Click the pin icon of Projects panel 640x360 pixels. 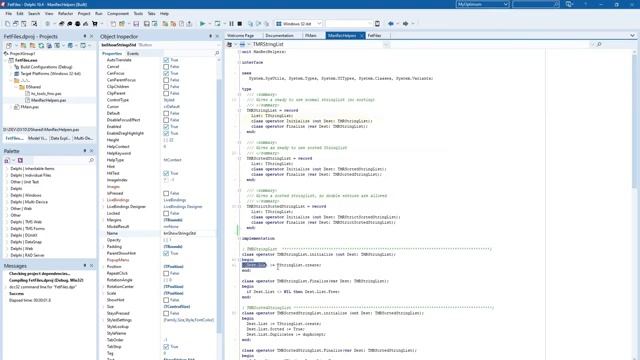click(x=85, y=36)
